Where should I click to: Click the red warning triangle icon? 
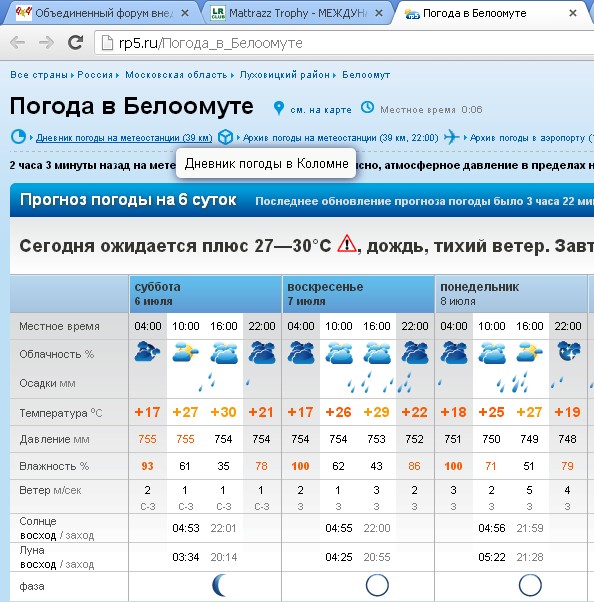point(347,243)
